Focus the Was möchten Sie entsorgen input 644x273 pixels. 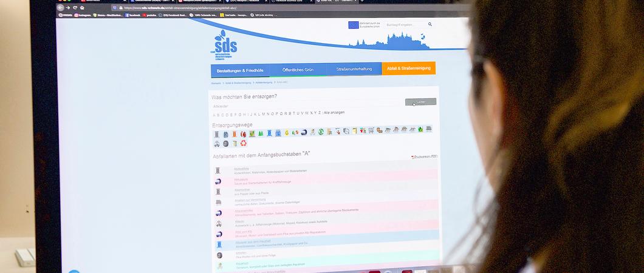click(x=306, y=106)
